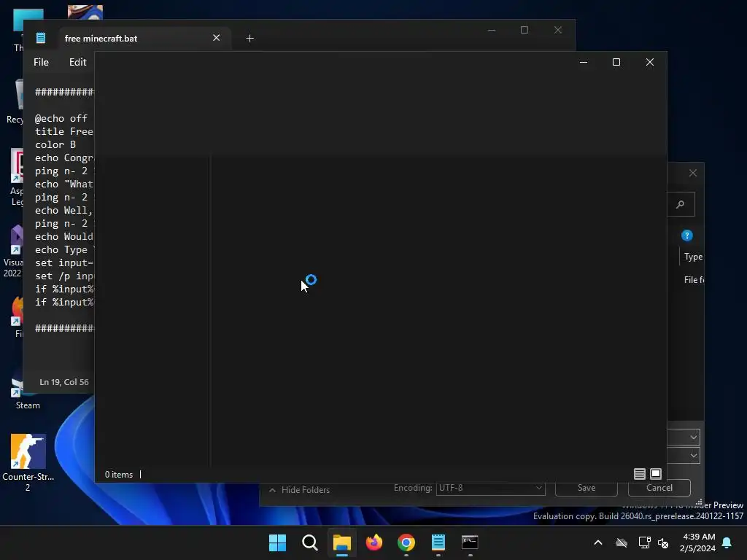747x560 pixels.
Task: Open Counter-Strike 2 desktop shortcut
Action: point(28,462)
